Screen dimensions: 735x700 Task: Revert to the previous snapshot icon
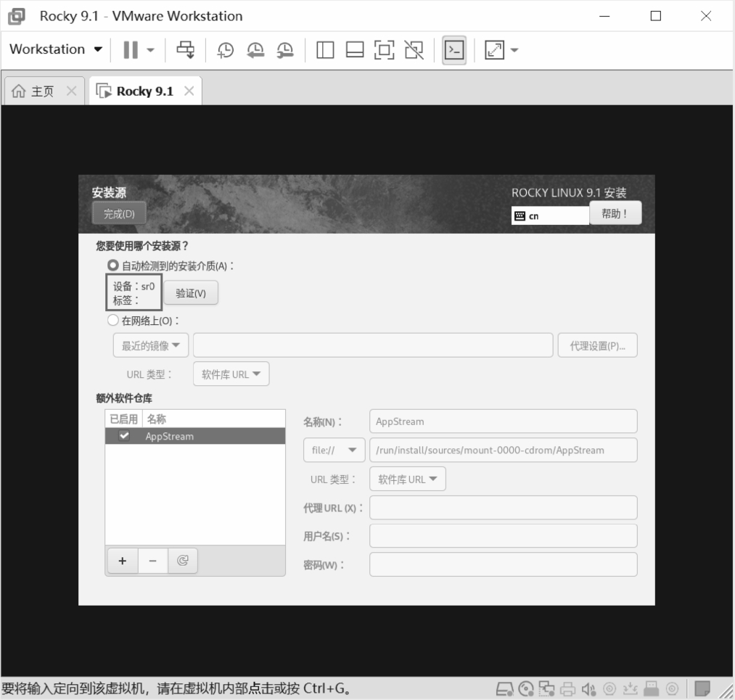256,49
